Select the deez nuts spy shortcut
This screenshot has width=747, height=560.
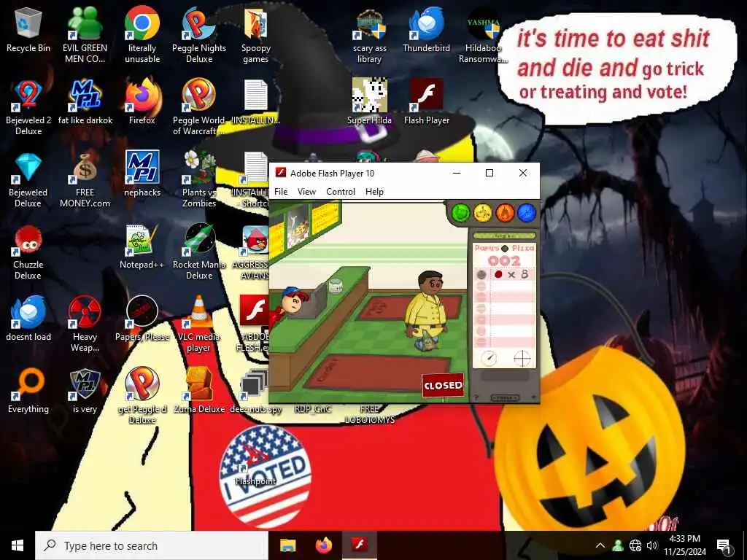click(256, 392)
